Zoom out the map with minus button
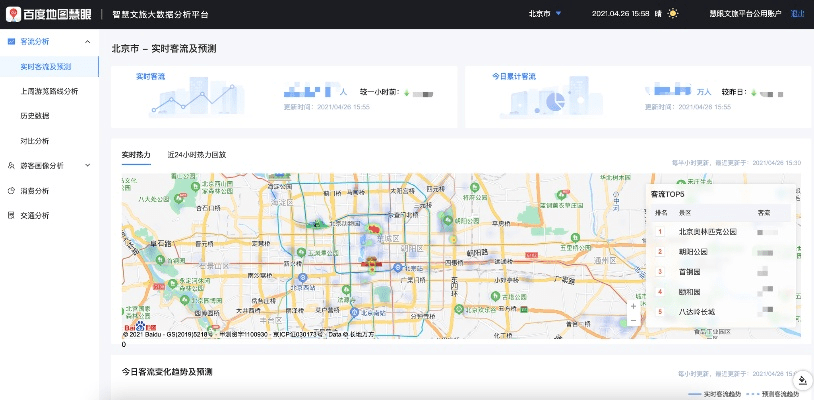Screen dimensions: 814x400 point(632,320)
